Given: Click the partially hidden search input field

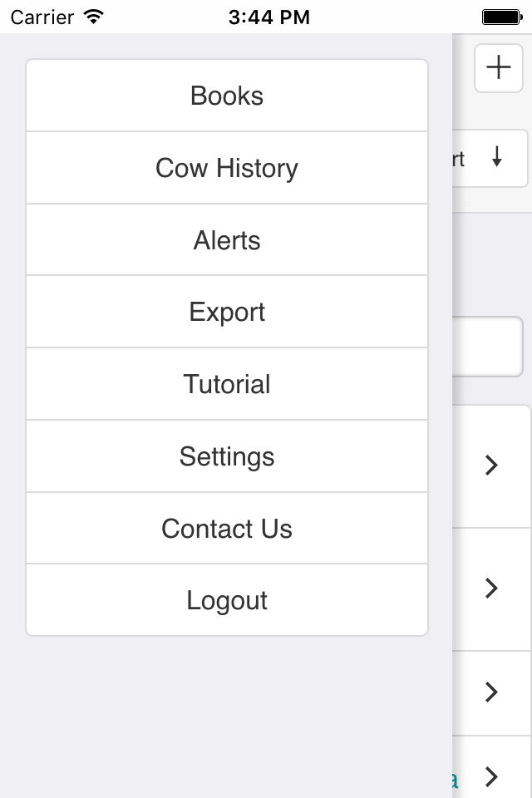Looking at the screenshot, I should click(488, 346).
